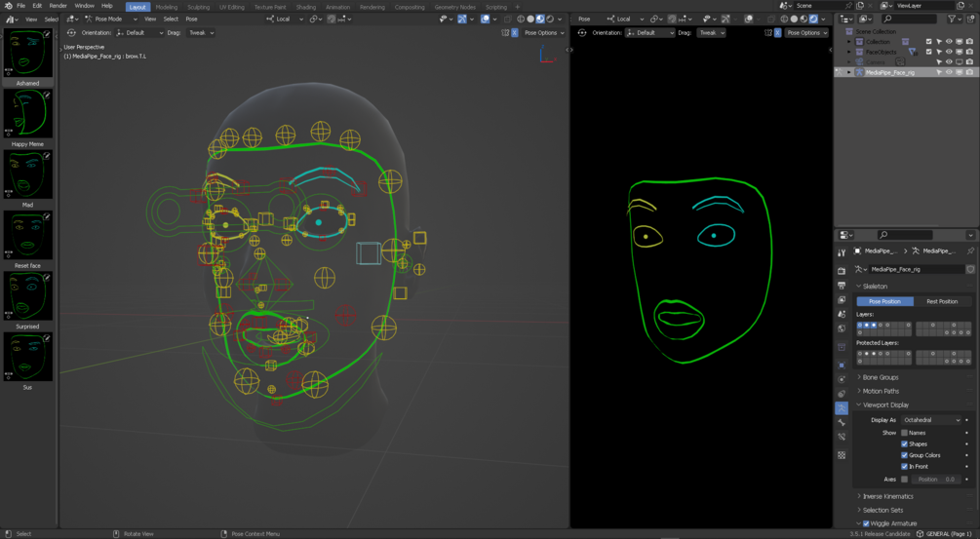Switch to the Sculpting workspace tab
This screenshot has height=539, width=980.
198,7
